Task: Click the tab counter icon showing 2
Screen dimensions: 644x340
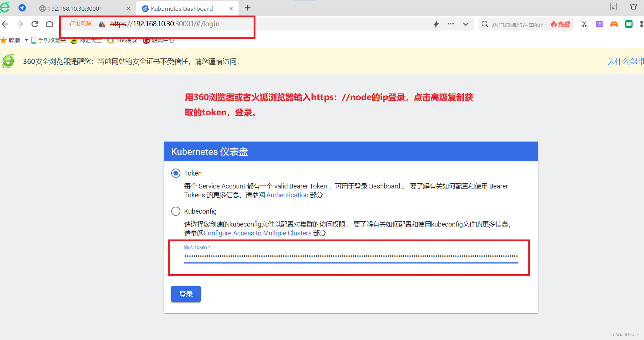Action: pos(613,7)
